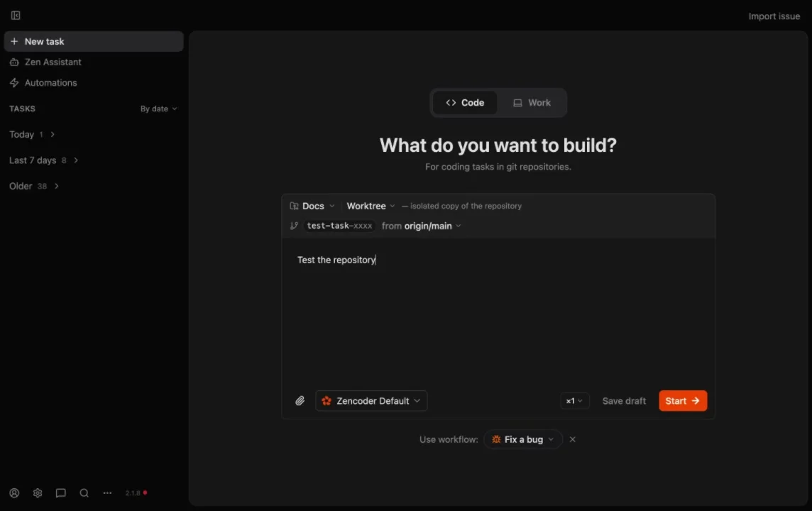Open the feedback chat bubble icon

click(60, 493)
